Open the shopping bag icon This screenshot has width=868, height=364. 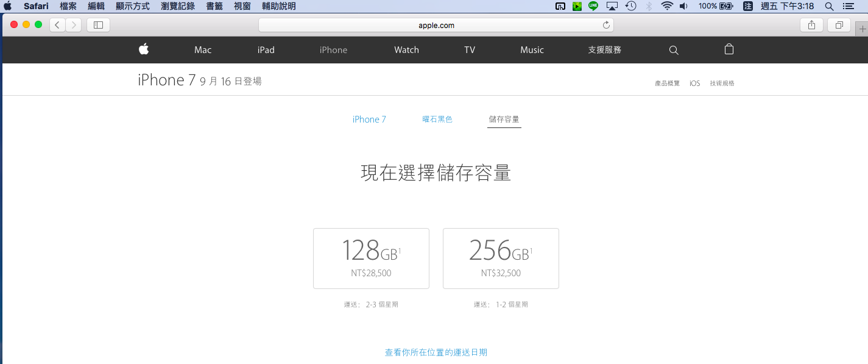pos(729,49)
